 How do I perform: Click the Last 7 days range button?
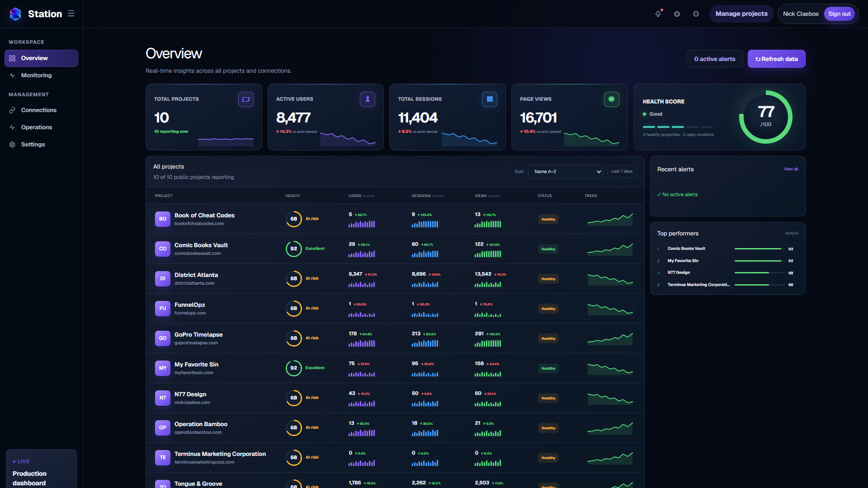622,171
